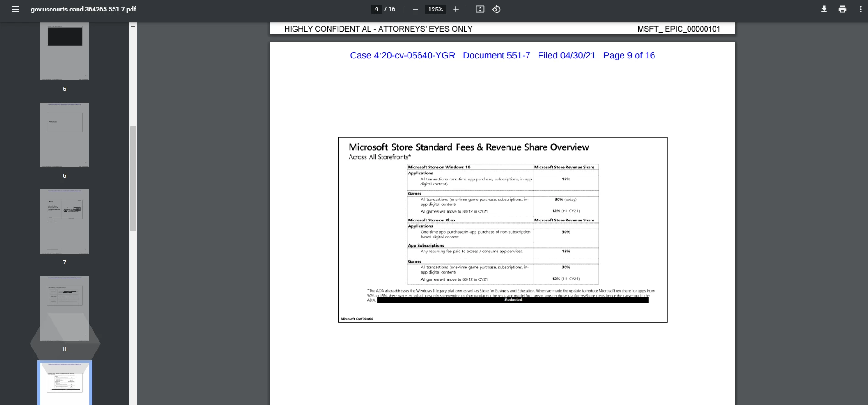Click the 'Document 551-7' header text
Image resolution: width=868 pixels, height=405 pixels.
(497, 56)
